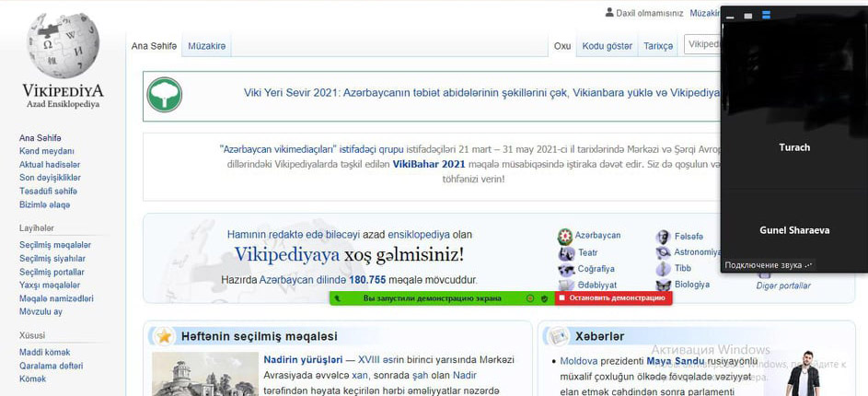Click the green tree Viki Yeri Sevir logo
868x396 pixels.
165,95
